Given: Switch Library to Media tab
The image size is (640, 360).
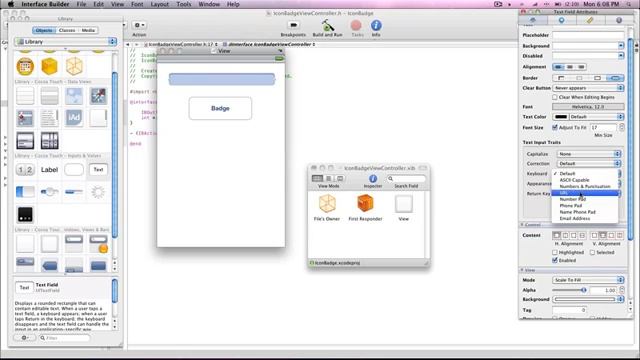Looking at the screenshot, I should (88, 30).
